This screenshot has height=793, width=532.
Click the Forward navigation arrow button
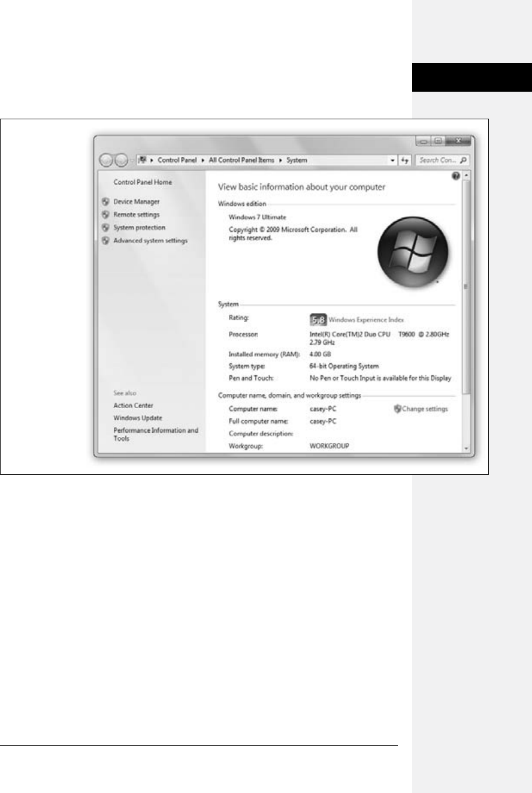(120, 161)
